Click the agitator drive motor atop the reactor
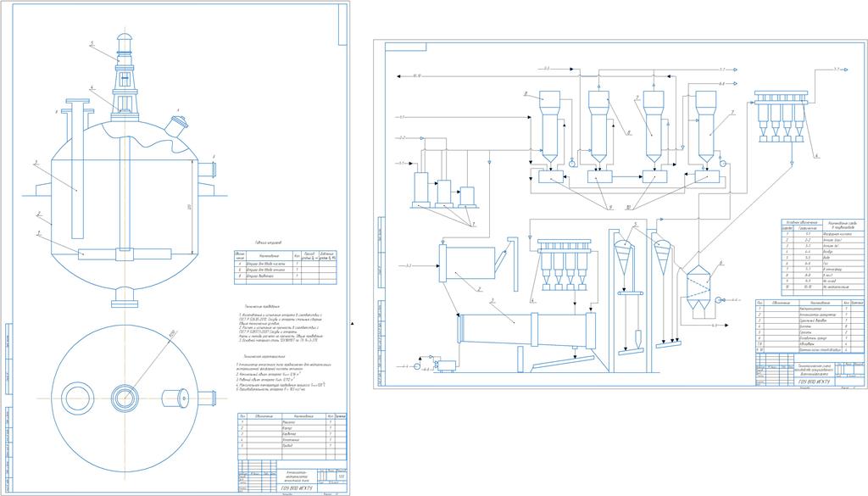This screenshot has width=868, height=496. [125, 47]
